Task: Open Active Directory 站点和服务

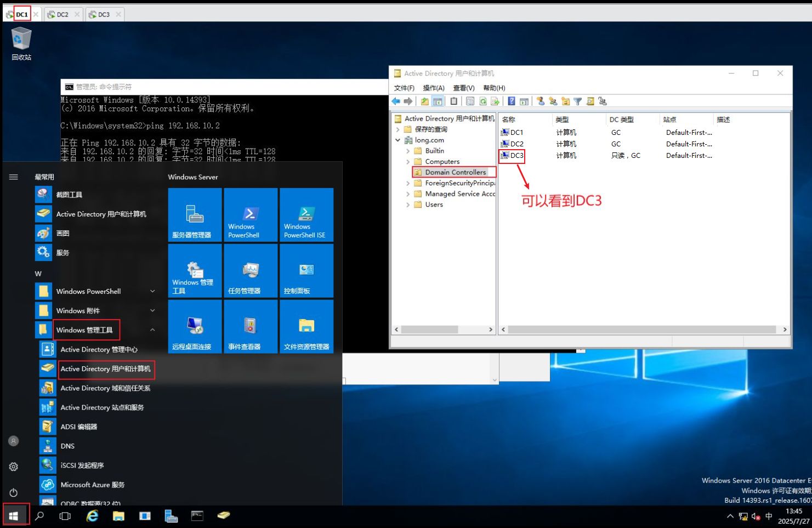Action: (99, 407)
